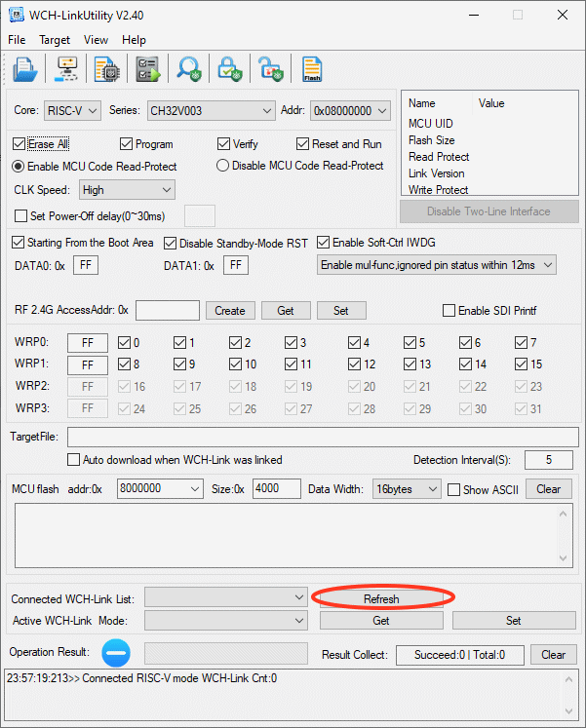Toggle Starting From the Boot Area
This screenshot has width=586, height=728.
pyautogui.click(x=19, y=243)
